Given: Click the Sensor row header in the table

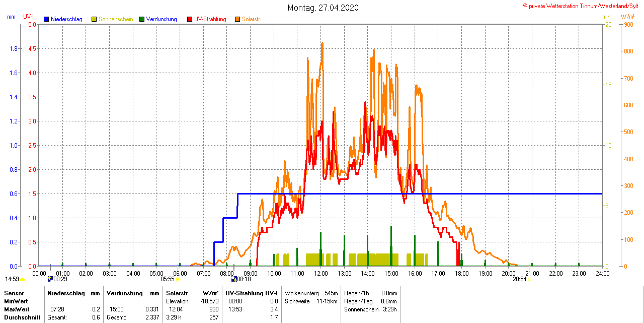Looking at the screenshot, I should 14,293.
